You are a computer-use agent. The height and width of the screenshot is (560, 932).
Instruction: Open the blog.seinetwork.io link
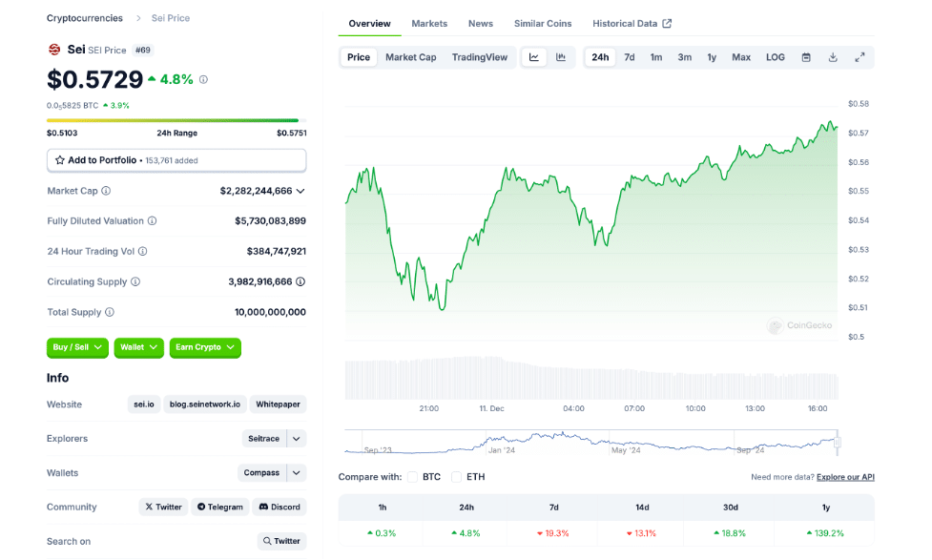pyautogui.click(x=205, y=404)
